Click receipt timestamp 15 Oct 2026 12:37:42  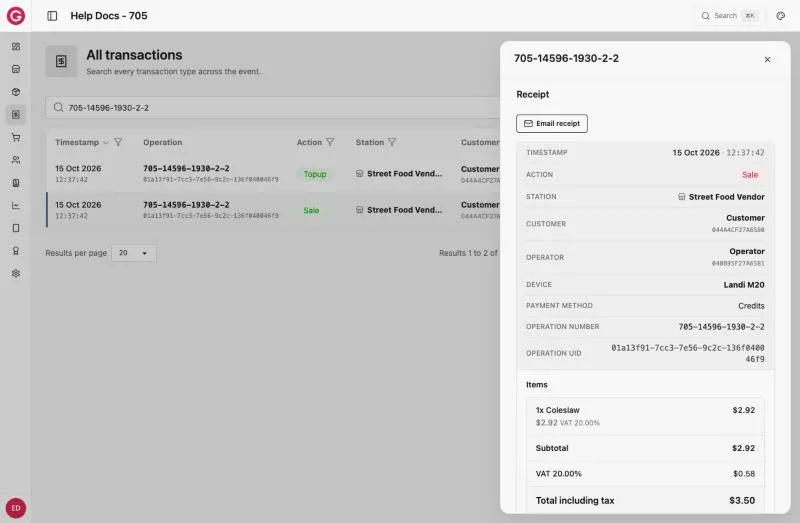(x=718, y=153)
